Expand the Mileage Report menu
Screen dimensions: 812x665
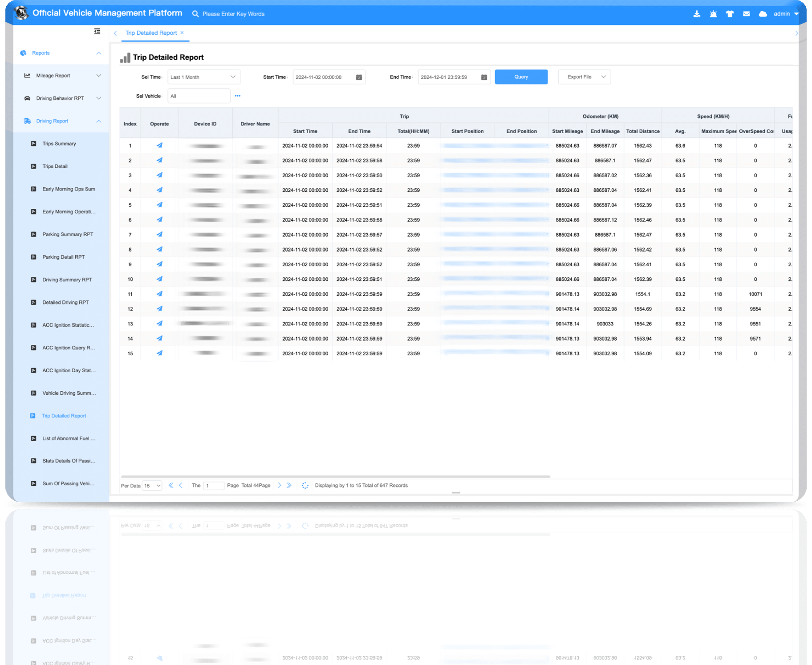pos(61,76)
